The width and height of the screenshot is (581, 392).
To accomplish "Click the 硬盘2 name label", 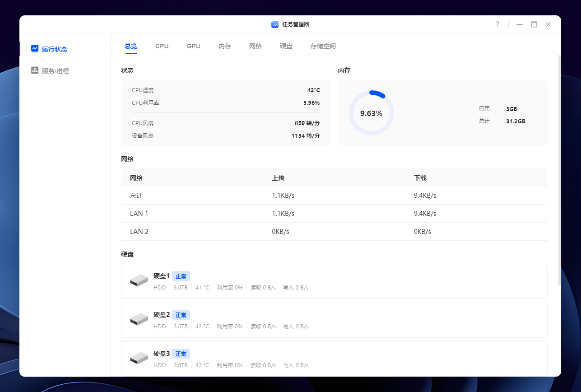I will pos(162,315).
